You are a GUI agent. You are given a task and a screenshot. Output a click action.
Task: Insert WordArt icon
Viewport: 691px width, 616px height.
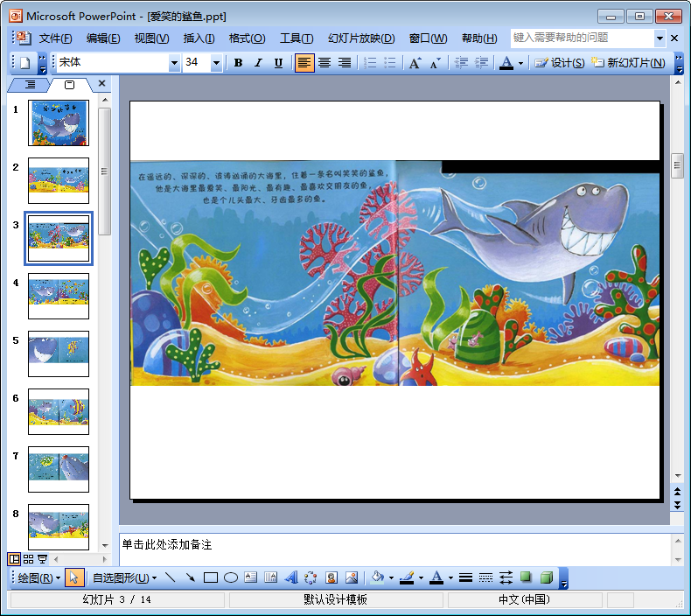(x=291, y=577)
